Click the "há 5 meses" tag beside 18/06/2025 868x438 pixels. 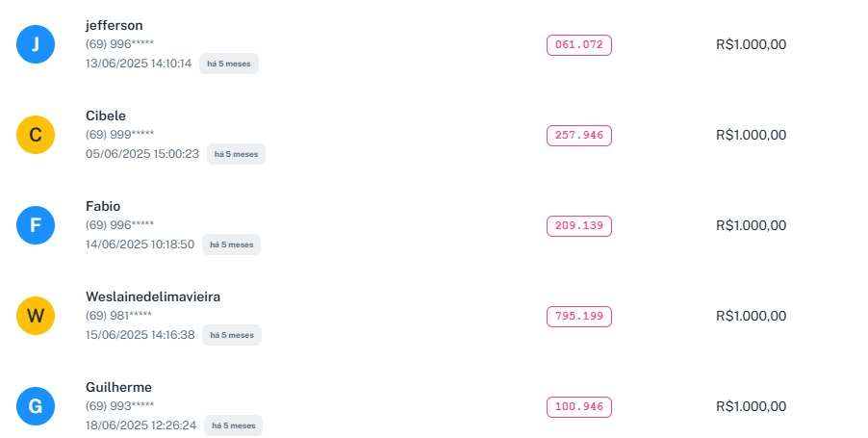tap(233, 425)
